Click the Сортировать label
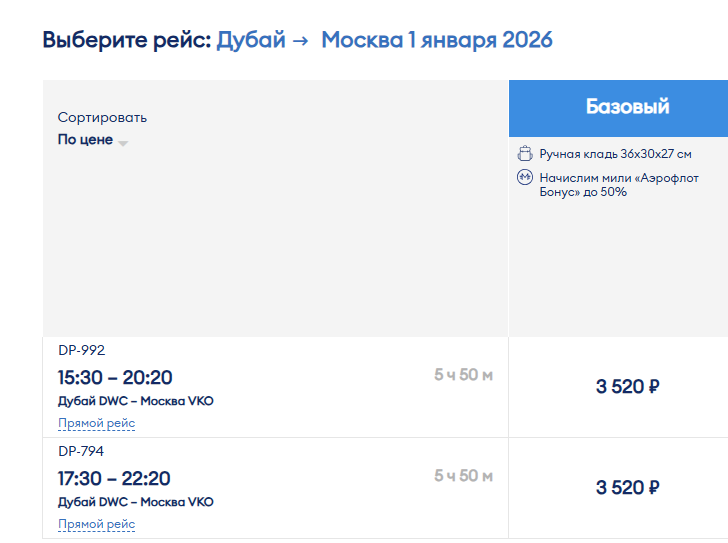 [x=102, y=118]
